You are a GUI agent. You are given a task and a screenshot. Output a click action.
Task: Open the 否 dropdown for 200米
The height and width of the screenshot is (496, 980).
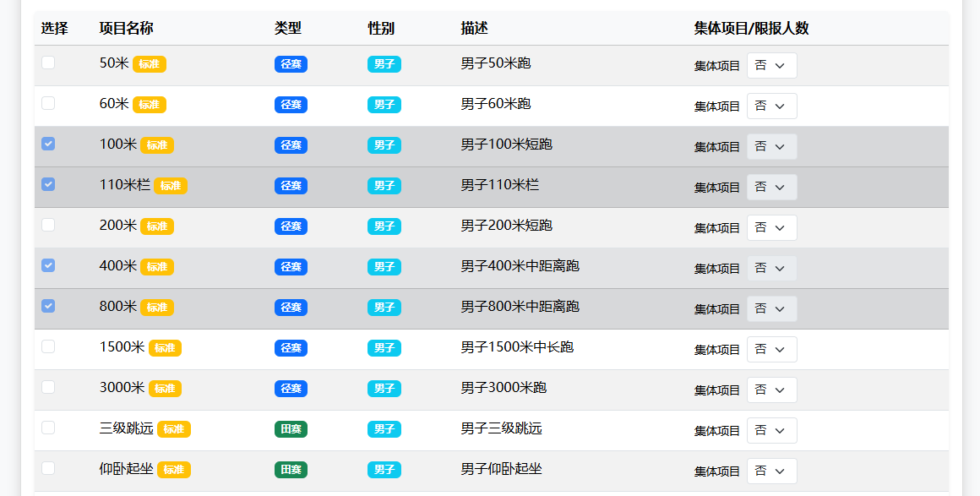pyautogui.click(x=771, y=227)
